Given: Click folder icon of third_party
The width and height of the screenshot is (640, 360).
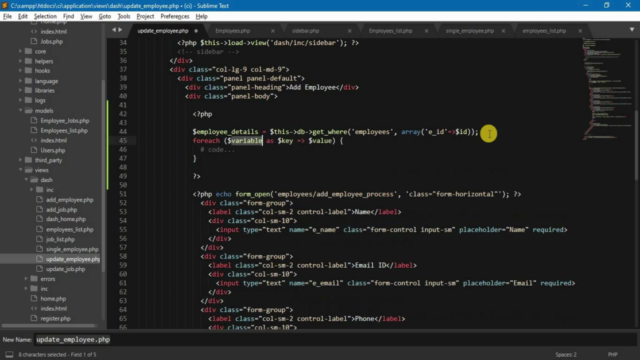Looking at the screenshot, I should pyautogui.click(x=28, y=160).
